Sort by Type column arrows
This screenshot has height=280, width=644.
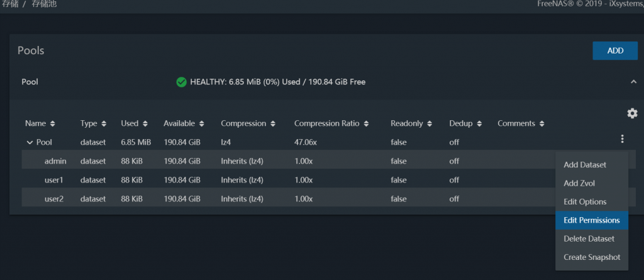click(x=104, y=124)
